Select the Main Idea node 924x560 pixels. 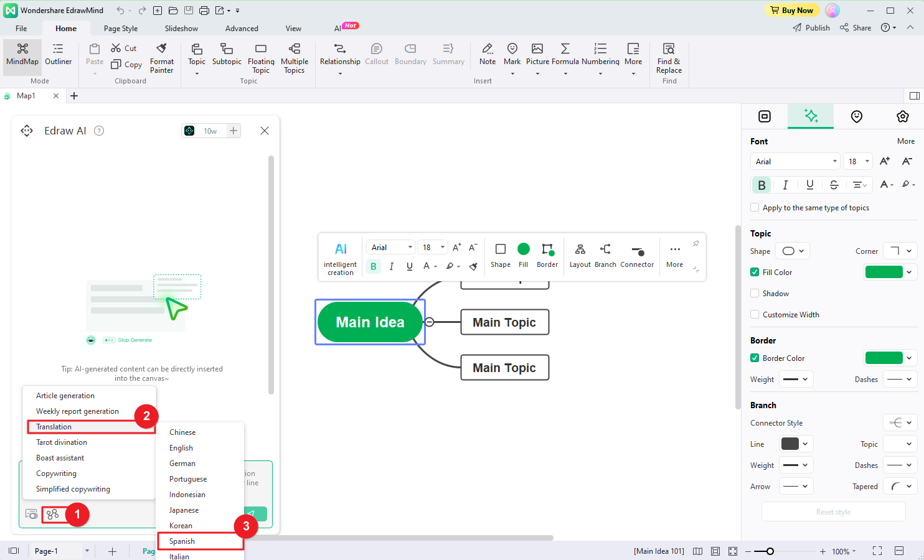tap(370, 322)
